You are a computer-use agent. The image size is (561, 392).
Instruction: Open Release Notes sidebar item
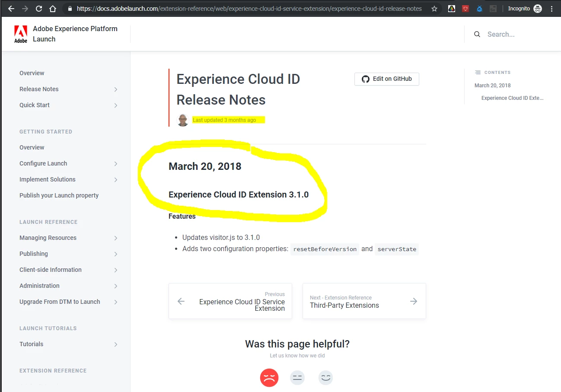(39, 89)
